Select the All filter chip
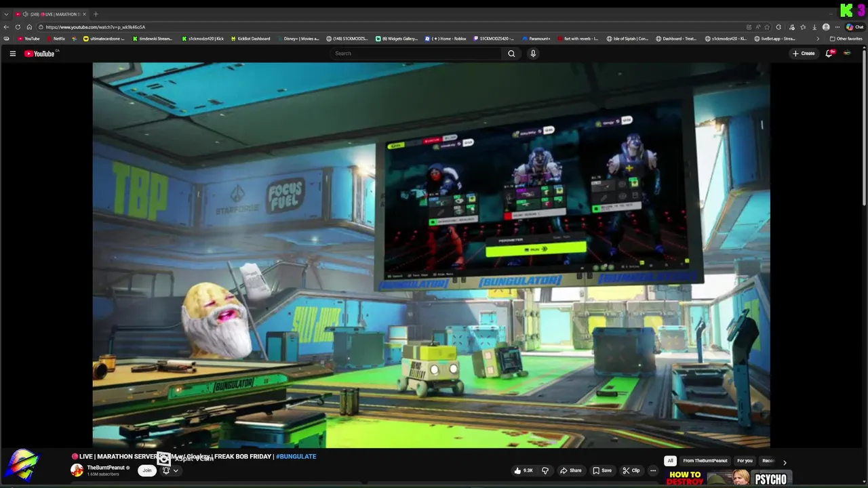868x488 pixels. tap(670, 461)
